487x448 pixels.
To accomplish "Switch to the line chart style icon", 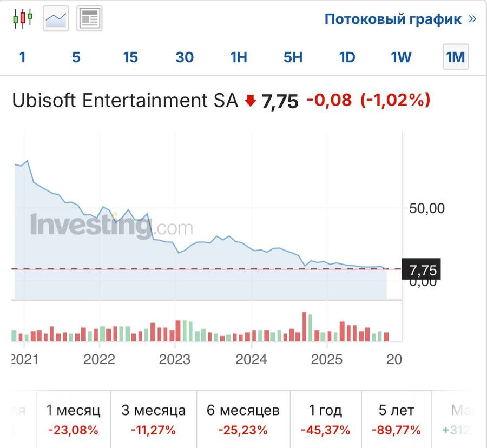I will (x=56, y=18).
